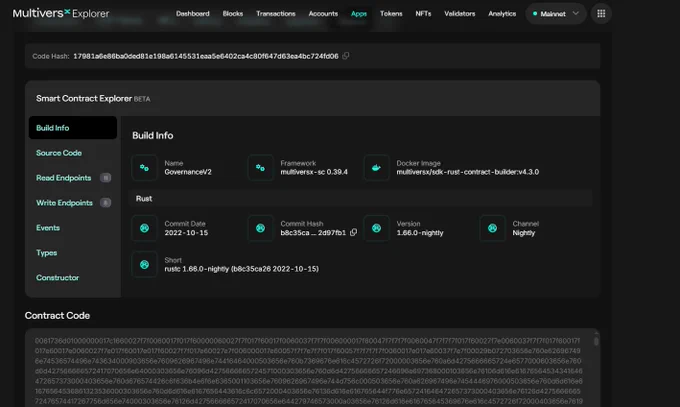Open the Dashboard nav item
Image resolution: width=680 pixels, height=407 pixels.
pyautogui.click(x=193, y=14)
